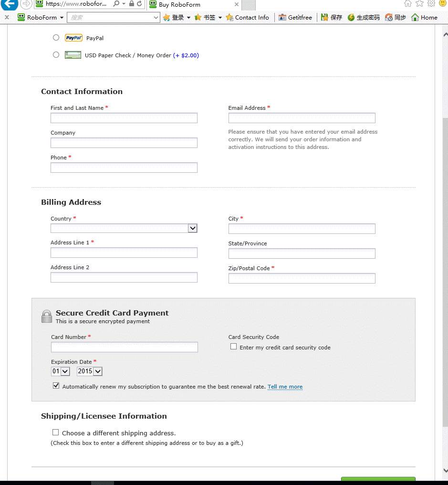Click the 保存 (save) toolbar icon
This screenshot has height=485, width=448.
coord(325,18)
